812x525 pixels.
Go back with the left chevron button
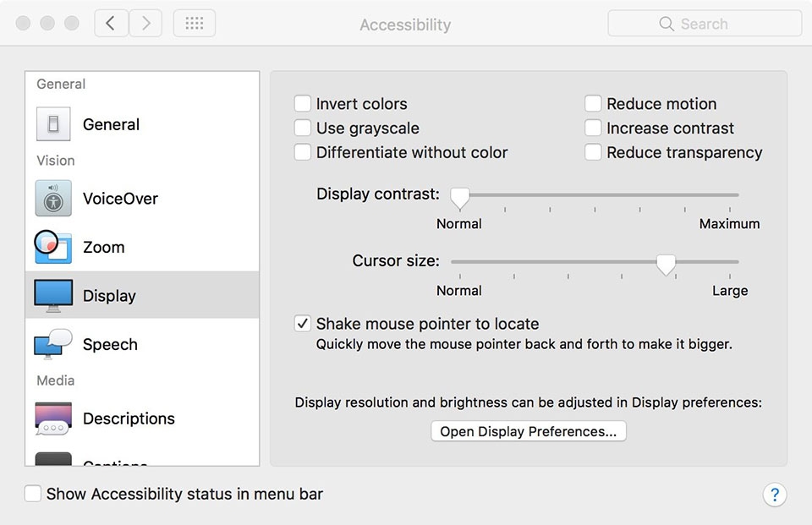pos(111,24)
